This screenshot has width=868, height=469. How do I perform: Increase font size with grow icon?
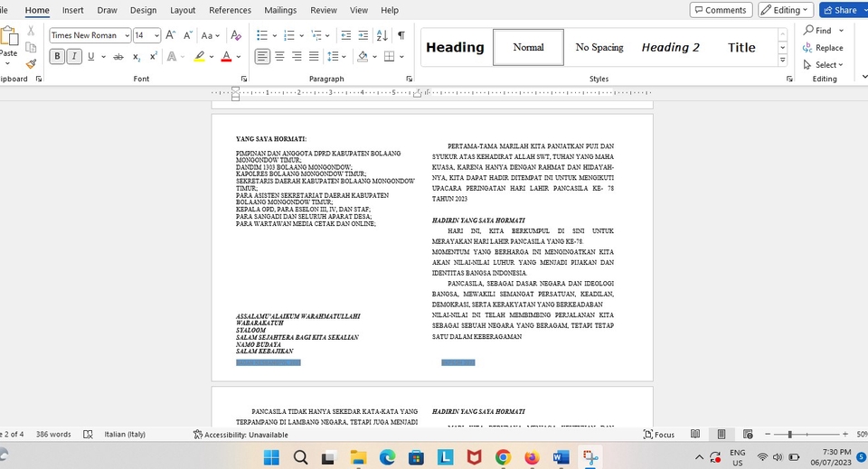pyautogui.click(x=171, y=35)
